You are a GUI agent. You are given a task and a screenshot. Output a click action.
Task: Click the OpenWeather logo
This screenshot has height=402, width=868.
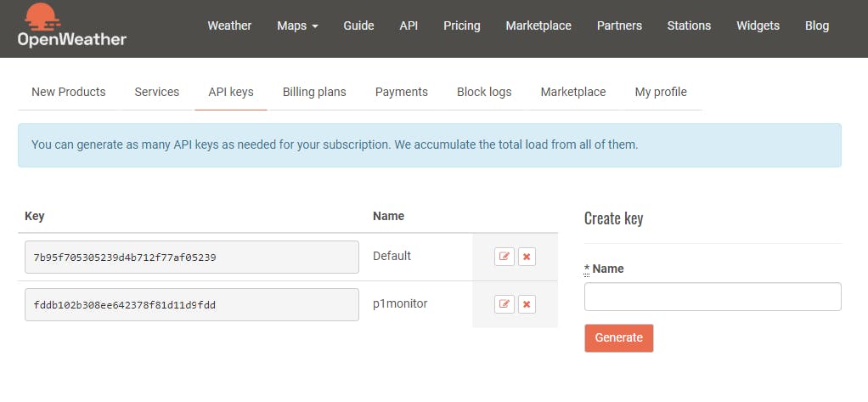coord(71,25)
